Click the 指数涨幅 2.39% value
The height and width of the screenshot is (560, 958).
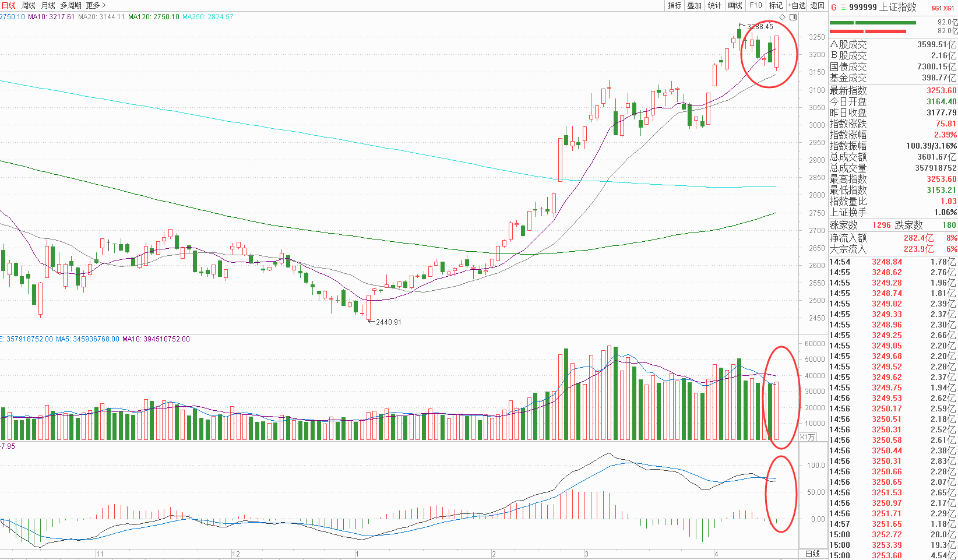pyautogui.click(x=945, y=135)
